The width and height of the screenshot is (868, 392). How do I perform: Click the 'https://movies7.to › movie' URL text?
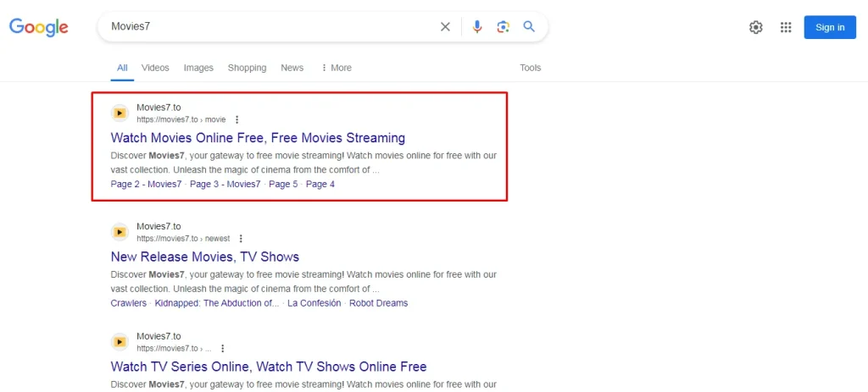(181, 119)
